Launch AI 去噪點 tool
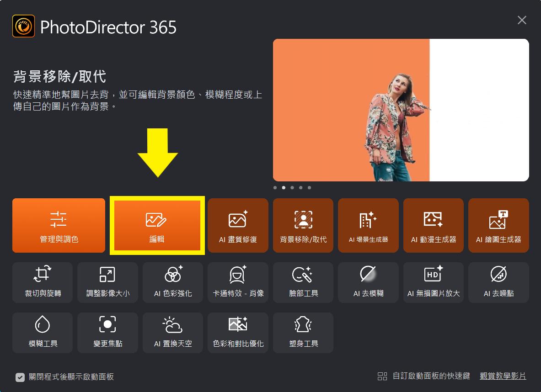 pyautogui.click(x=498, y=283)
